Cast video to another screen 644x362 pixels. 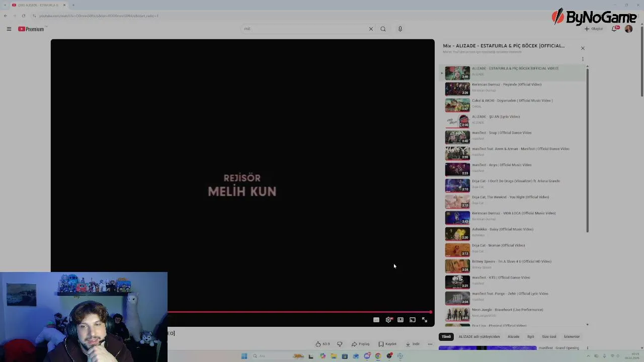[x=412, y=320]
